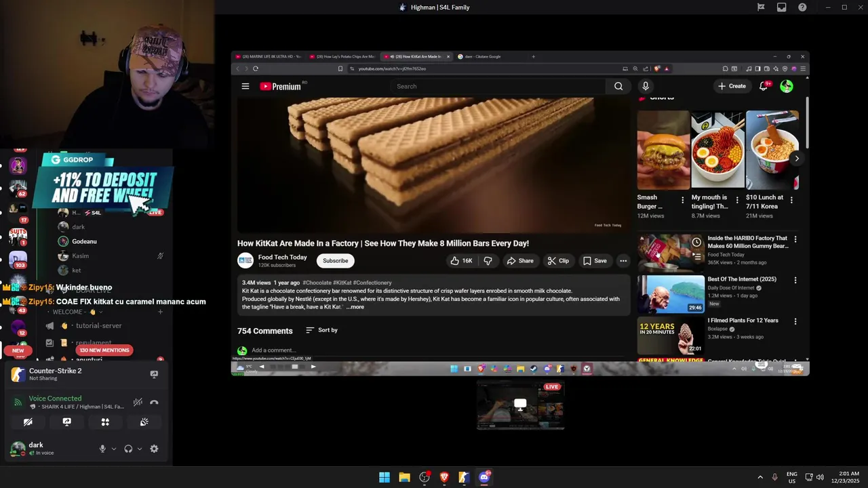Click the Clip button under the video
Screen dimensions: 868x488
pos(558,261)
